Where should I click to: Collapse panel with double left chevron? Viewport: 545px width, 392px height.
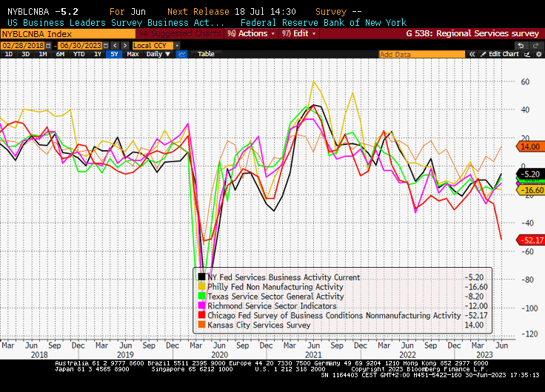472,54
